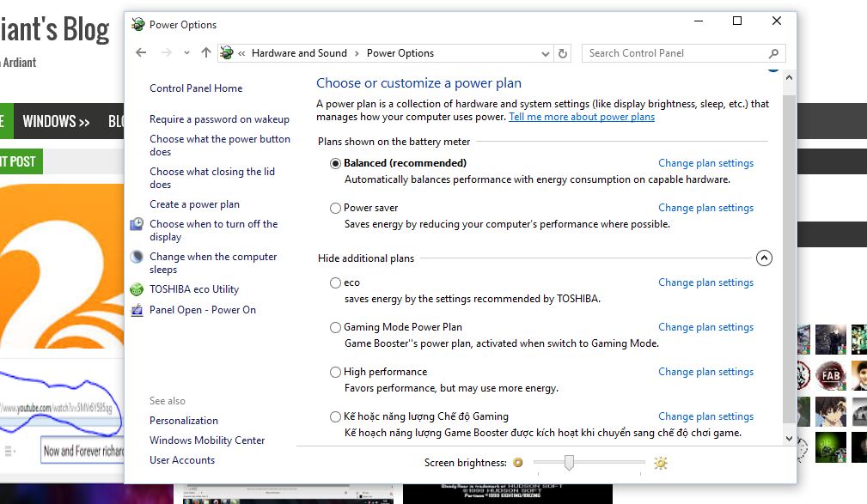Click the Panel Open - Power On icon
The image size is (867, 504).
(x=137, y=310)
